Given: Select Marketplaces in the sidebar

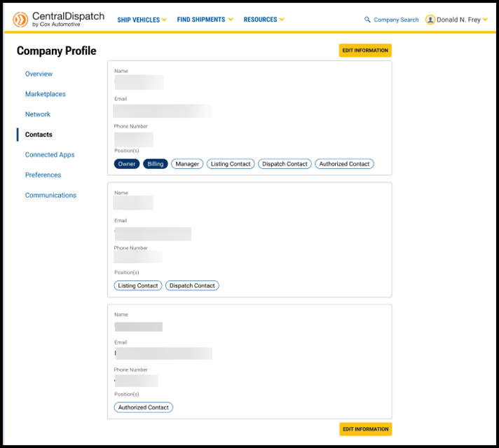Looking at the screenshot, I should pyautogui.click(x=45, y=94).
